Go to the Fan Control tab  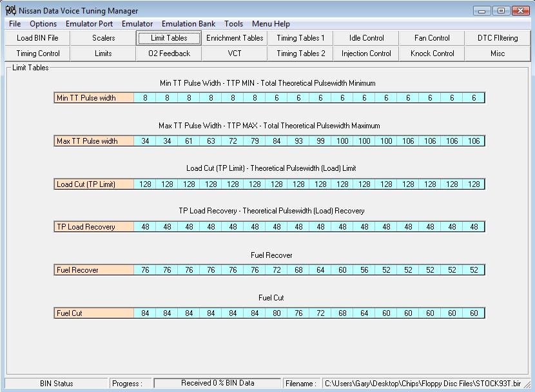pyautogui.click(x=432, y=38)
